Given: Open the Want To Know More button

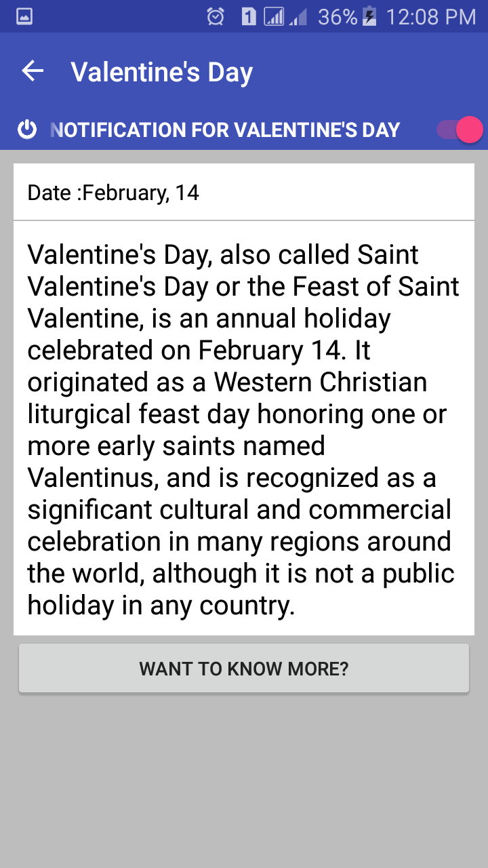Looking at the screenshot, I should [244, 669].
